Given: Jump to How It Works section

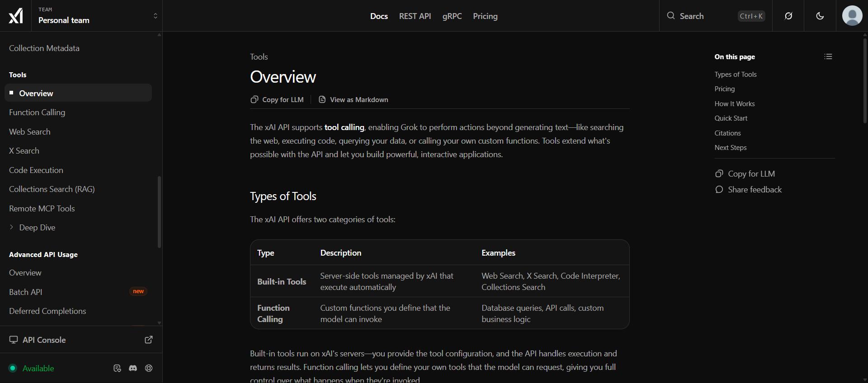Looking at the screenshot, I should pos(735,104).
